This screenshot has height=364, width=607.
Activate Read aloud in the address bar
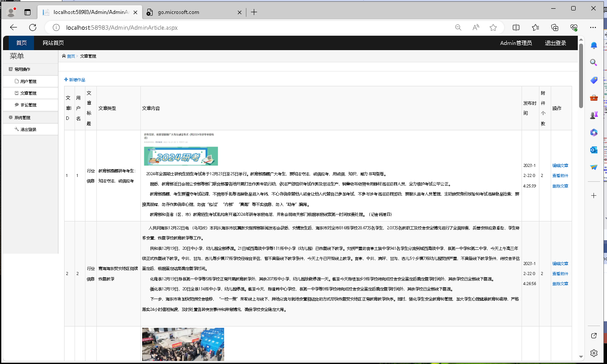[x=475, y=27]
